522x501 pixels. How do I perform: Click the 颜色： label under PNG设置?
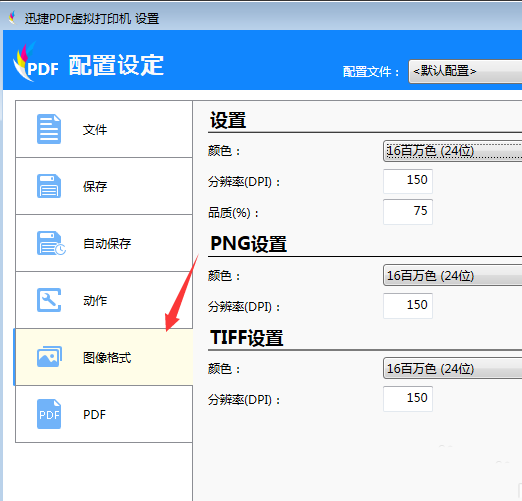click(224, 276)
